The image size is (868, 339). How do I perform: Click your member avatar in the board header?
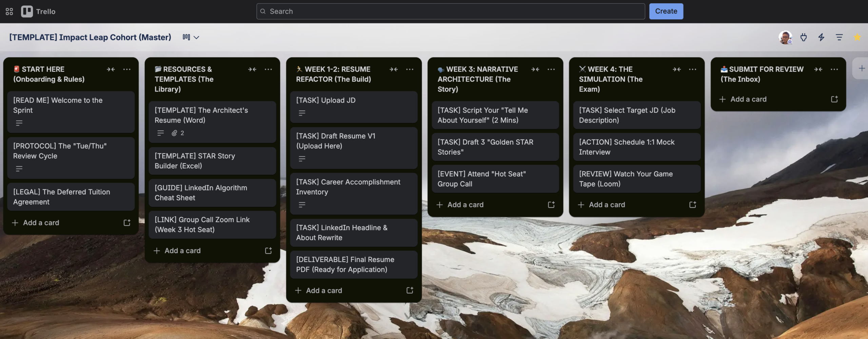tap(785, 37)
